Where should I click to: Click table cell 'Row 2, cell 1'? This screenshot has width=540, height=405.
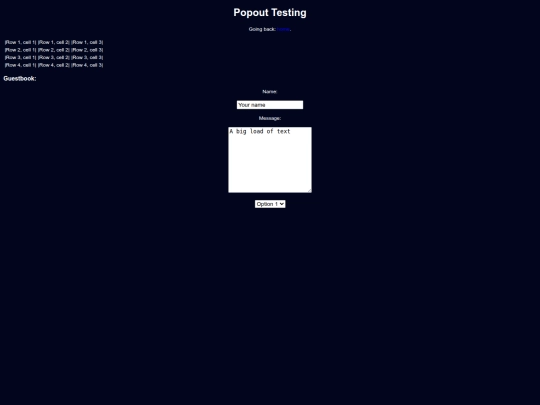click(20, 50)
